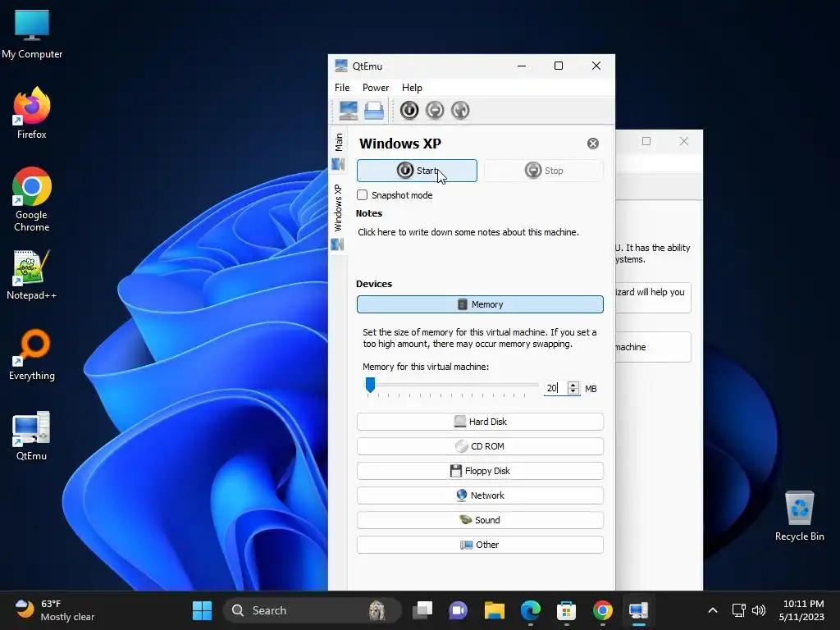This screenshot has width=840, height=630.
Task: Select the Everything desktop shortcut
Action: click(32, 354)
